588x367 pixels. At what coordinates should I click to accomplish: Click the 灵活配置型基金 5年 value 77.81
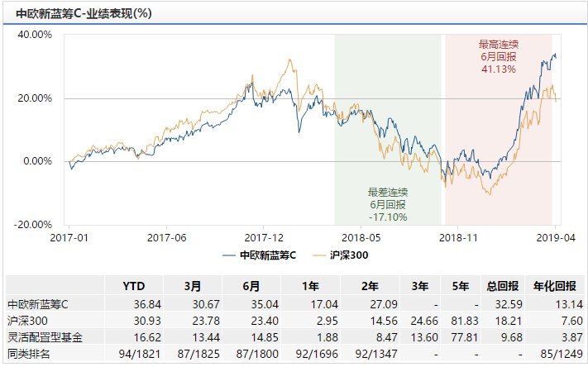[x=465, y=337]
